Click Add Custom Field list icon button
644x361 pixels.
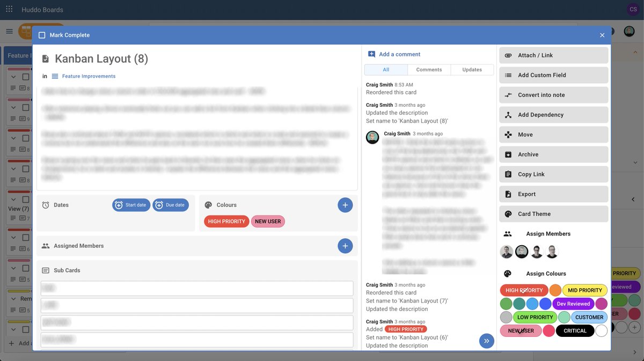pyautogui.click(x=554, y=75)
